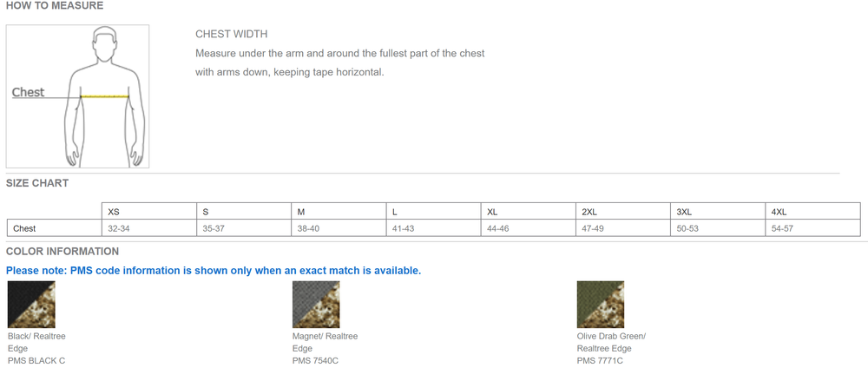Image resolution: width=868 pixels, height=368 pixels.
Task: Click the PMS BLACK C code text
Action: coord(36,360)
